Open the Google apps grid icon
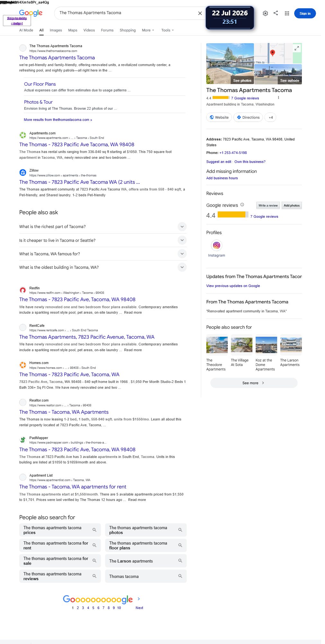 tap(287, 13)
